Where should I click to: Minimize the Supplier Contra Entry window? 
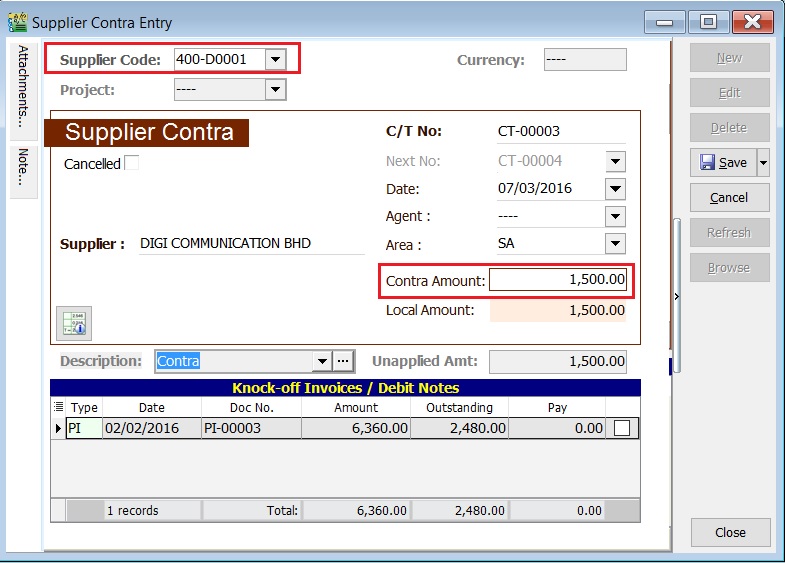coord(664,22)
